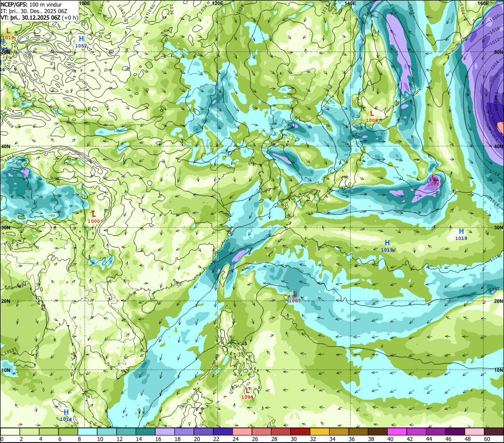Screen dimensions: 504x443
Task: Click the '100E' longitude label
Action: 84,3
